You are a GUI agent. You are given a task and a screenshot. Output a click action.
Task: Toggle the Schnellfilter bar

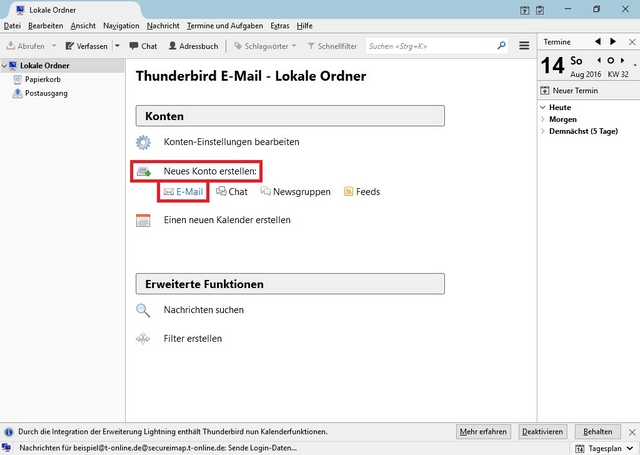[332, 46]
